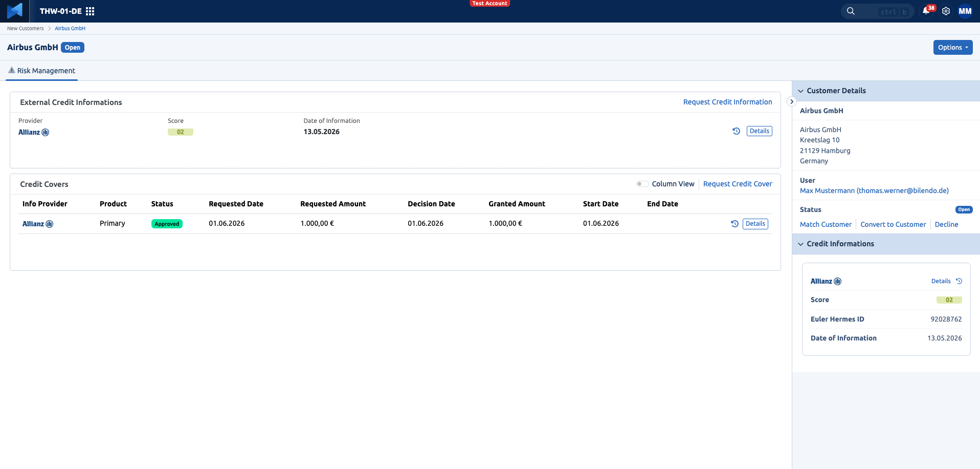Viewport: 980px width, 469px height.
Task: Click Allianz logo in sidebar credit card
Action: (x=826, y=281)
